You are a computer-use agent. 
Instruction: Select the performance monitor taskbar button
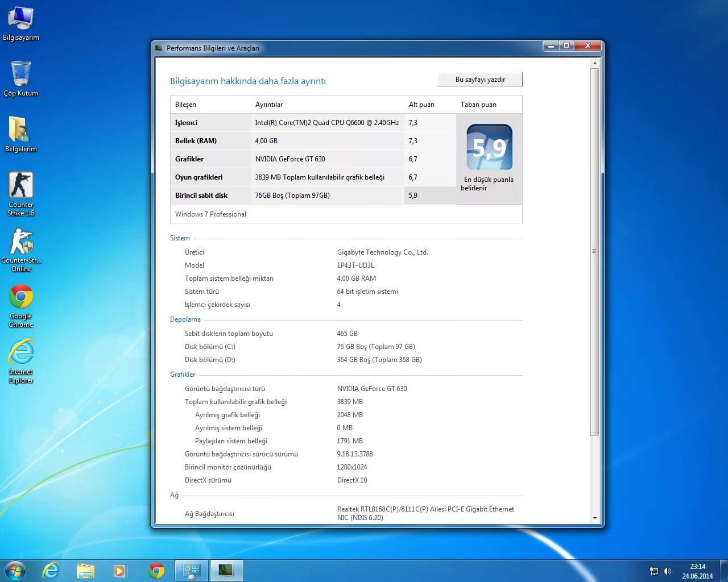(x=226, y=571)
